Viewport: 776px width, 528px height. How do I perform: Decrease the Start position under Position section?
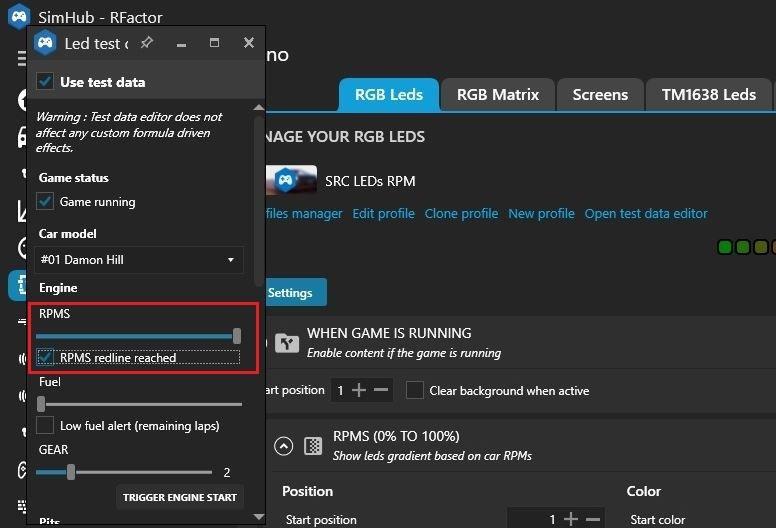click(592, 519)
